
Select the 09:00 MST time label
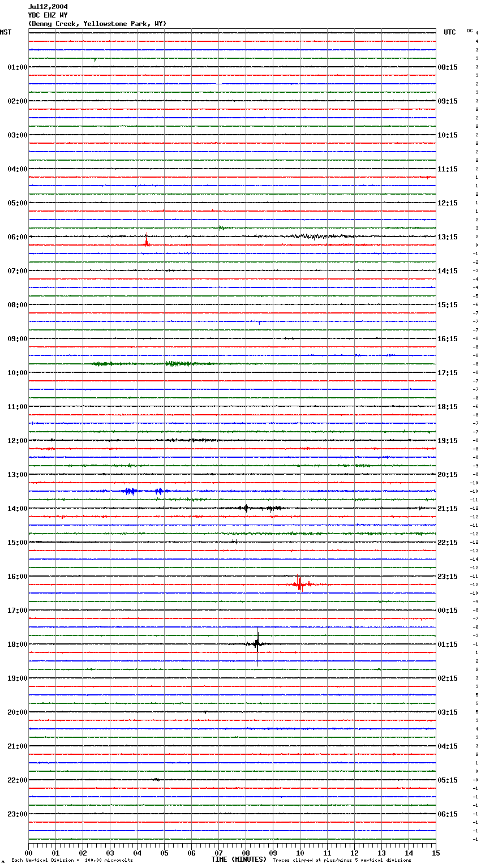[18, 339]
